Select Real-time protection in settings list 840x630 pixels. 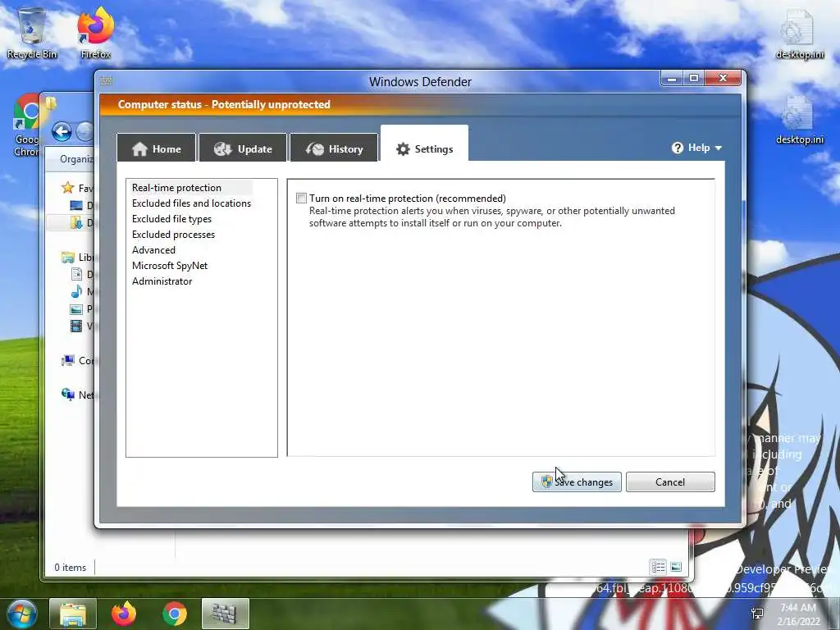click(177, 188)
